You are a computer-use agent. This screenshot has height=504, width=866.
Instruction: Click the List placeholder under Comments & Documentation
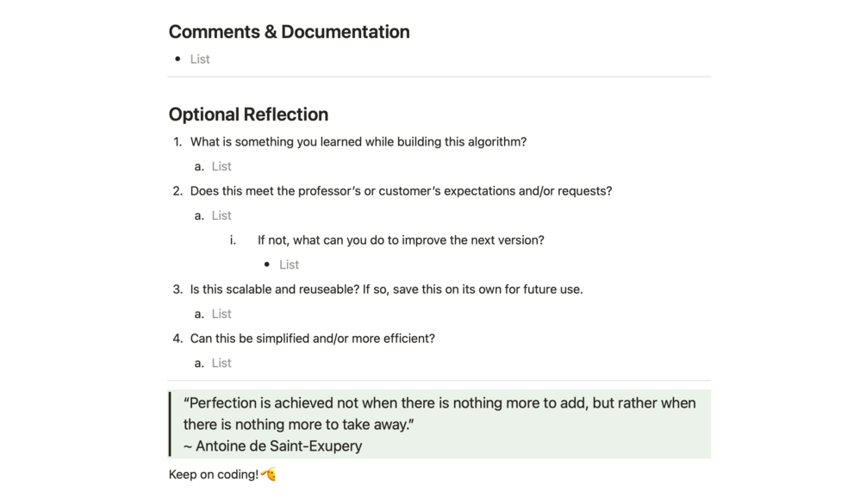point(200,59)
